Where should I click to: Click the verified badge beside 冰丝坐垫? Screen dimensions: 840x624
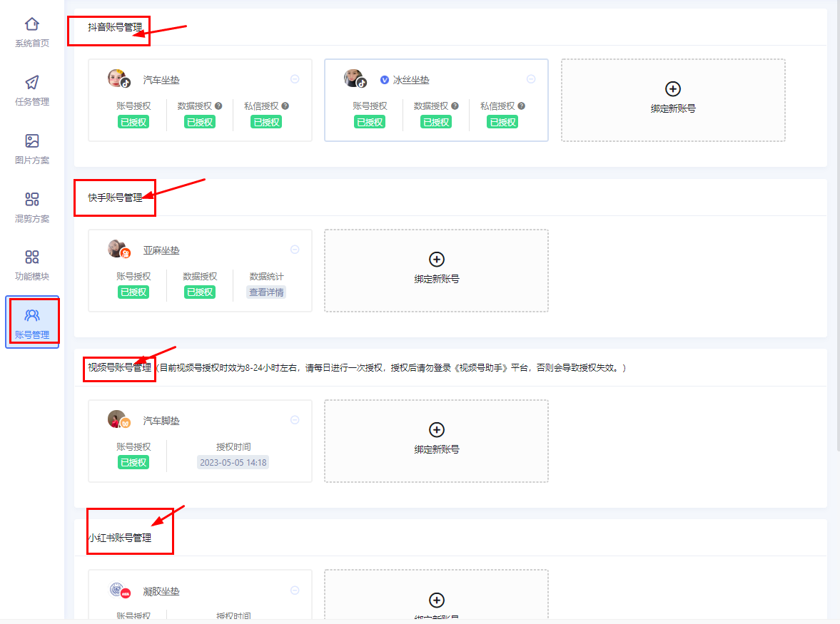[x=384, y=80]
